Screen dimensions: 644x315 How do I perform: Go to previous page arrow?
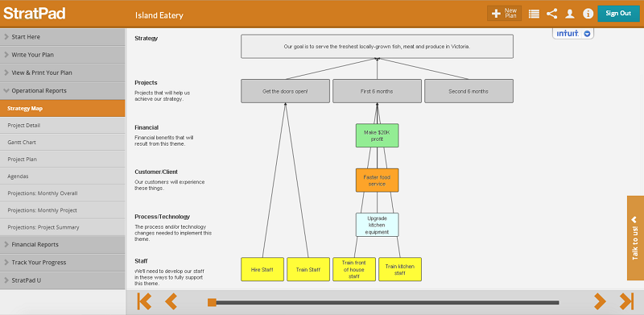click(x=171, y=301)
